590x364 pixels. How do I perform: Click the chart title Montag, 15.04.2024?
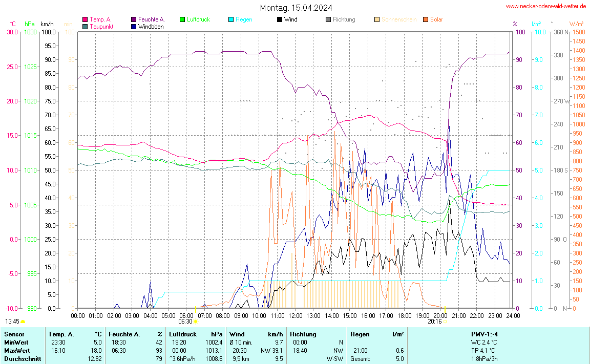point(296,8)
